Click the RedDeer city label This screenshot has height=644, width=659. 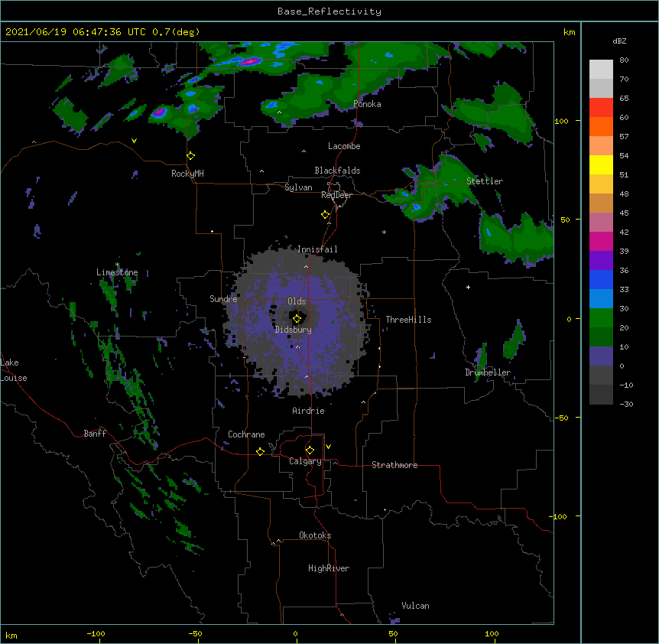click(x=336, y=195)
